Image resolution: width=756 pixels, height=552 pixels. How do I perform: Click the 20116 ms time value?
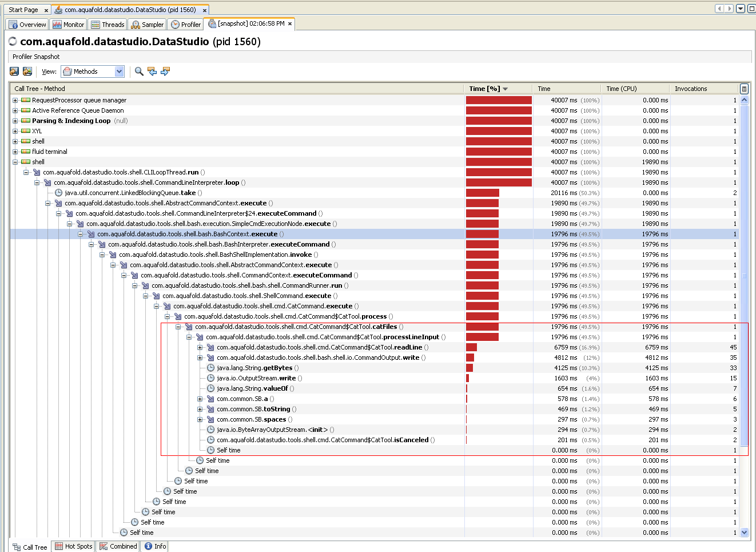pyautogui.click(x=564, y=193)
